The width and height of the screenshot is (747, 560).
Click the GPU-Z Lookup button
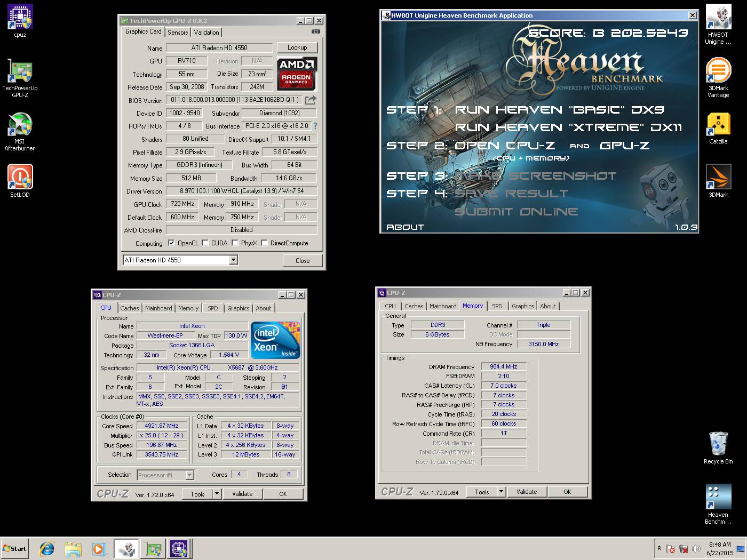(297, 47)
